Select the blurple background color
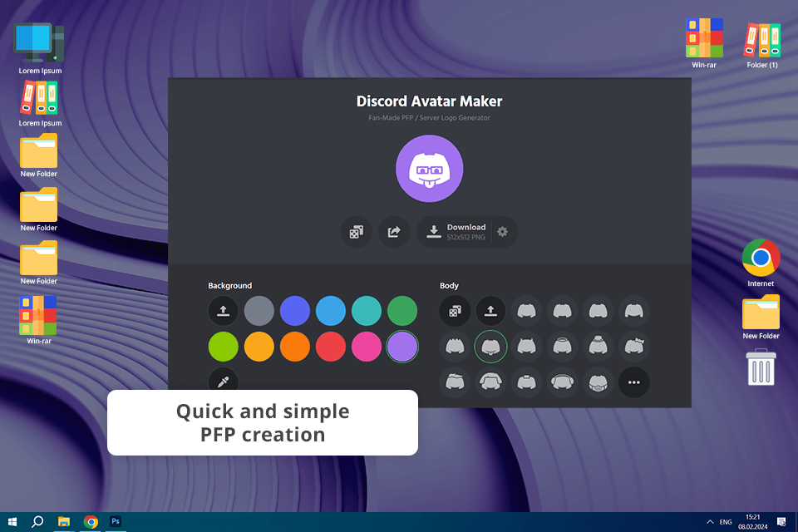 point(294,311)
